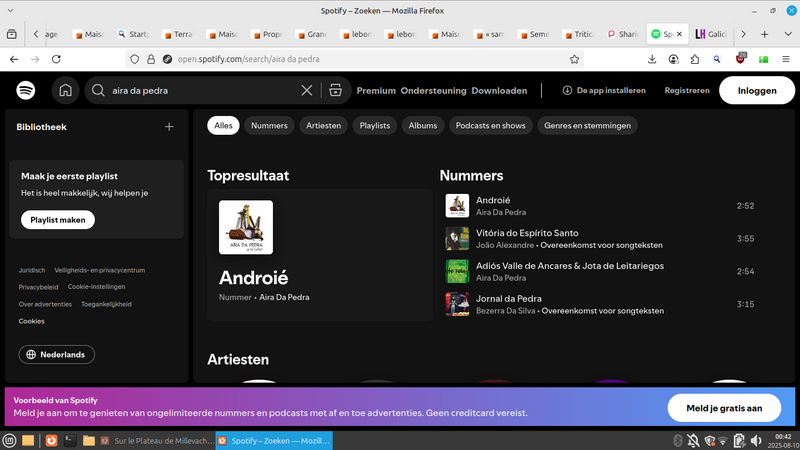Open the Androié top result album cover
The height and width of the screenshot is (450, 800).
[x=246, y=227]
